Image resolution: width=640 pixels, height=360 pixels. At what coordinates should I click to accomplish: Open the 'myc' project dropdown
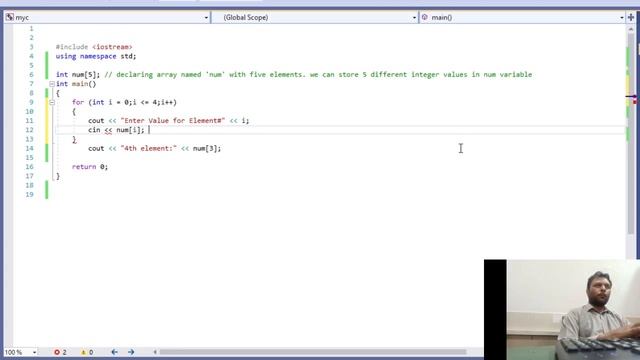point(206,18)
